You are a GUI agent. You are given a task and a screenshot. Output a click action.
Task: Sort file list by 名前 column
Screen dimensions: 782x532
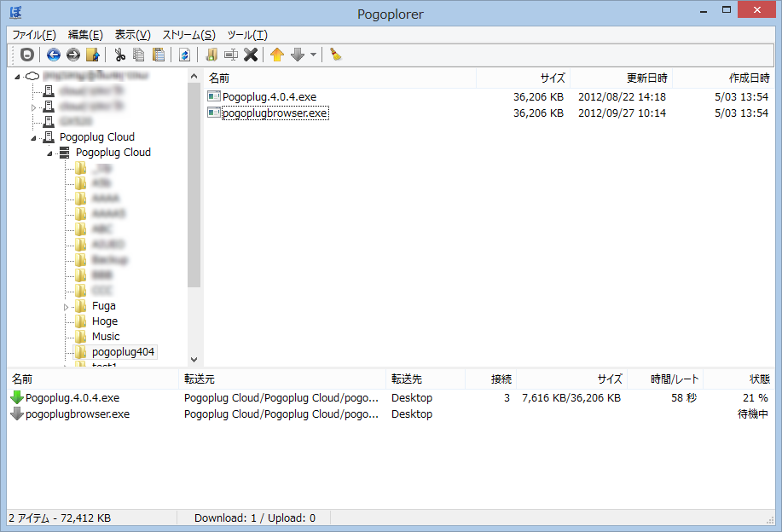pos(340,78)
